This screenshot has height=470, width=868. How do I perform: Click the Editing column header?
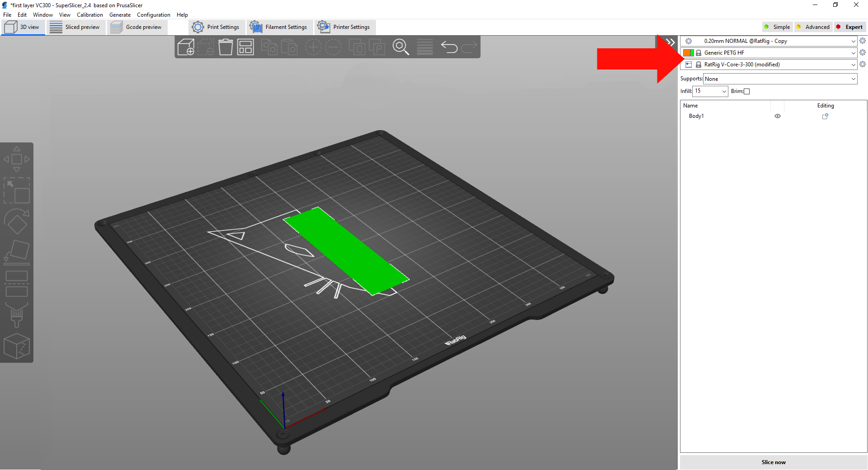coord(825,106)
